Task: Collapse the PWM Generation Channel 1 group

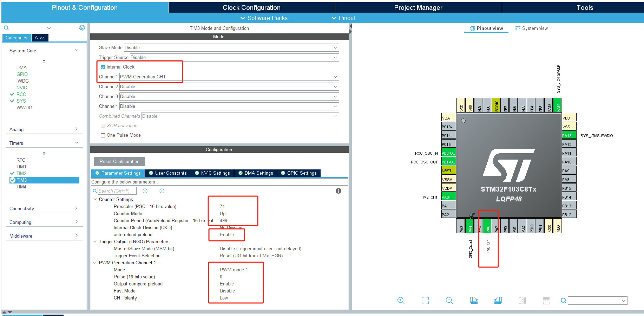Action: coord(95,263)
